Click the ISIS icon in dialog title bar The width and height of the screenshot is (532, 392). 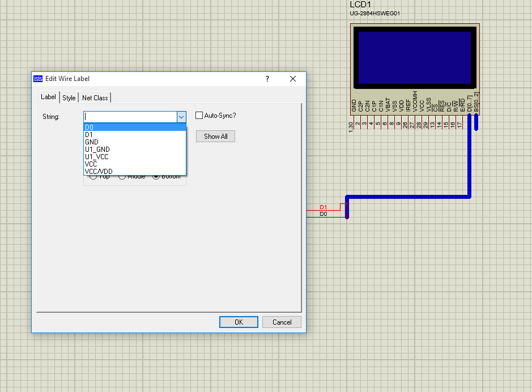click(x=39, y=79)
